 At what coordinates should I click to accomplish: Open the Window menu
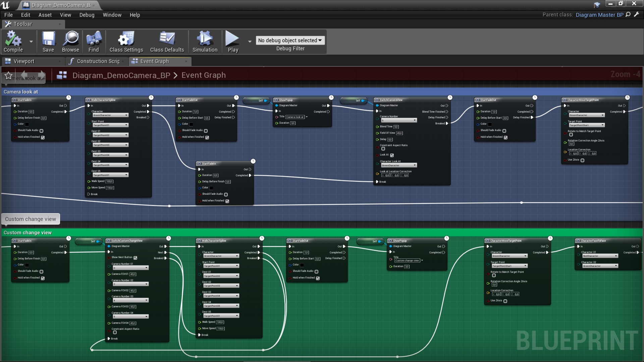[x=112, y=15]
